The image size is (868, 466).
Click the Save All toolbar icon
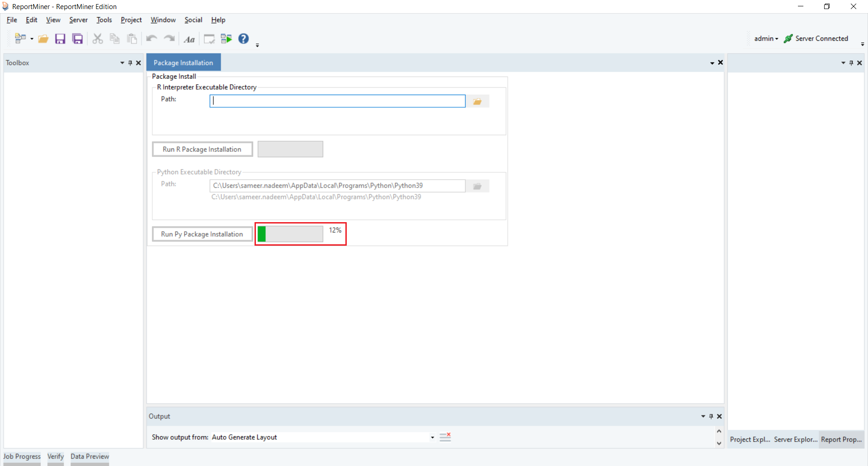[78, 39]
